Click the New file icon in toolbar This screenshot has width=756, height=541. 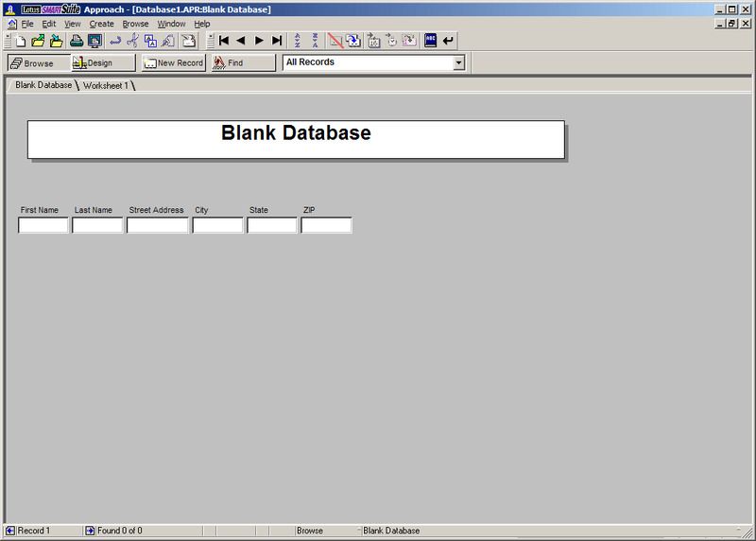(x=21, y=41)
